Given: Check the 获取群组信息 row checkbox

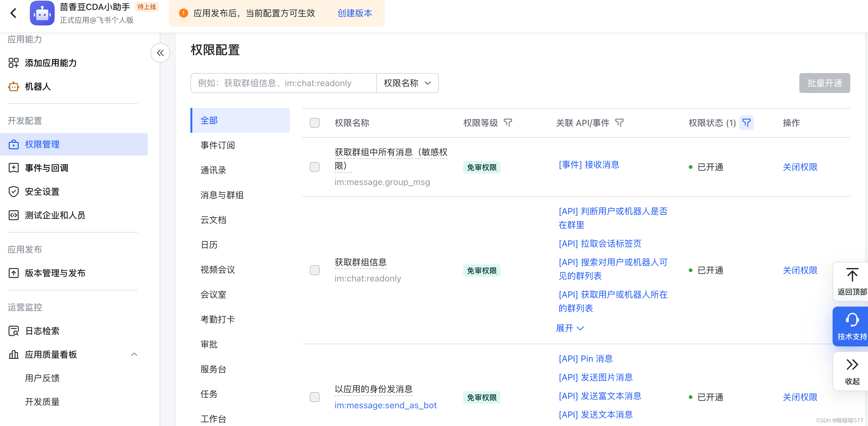Looking at the screenshot, I should tap(314, 270).
